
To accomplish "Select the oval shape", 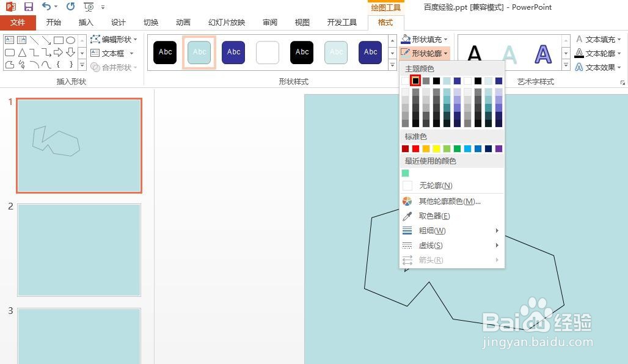I will pyautogui.click(x=70, y=40).
